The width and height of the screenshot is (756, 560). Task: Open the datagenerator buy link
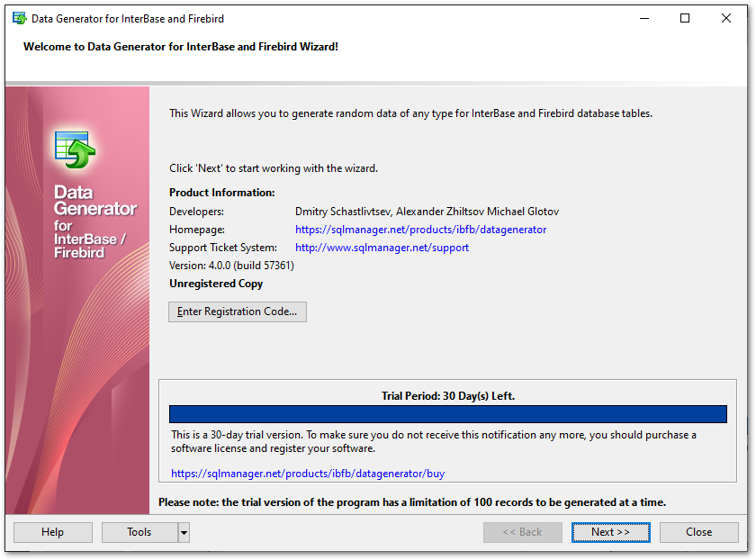tap(308, 474)
